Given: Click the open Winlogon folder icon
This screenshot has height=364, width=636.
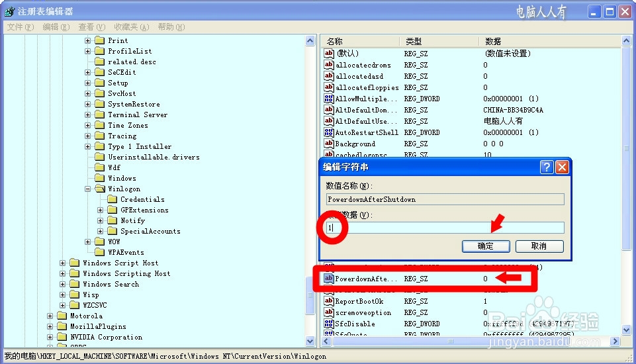Looking at the screenshot, I should tap(100, 189).
